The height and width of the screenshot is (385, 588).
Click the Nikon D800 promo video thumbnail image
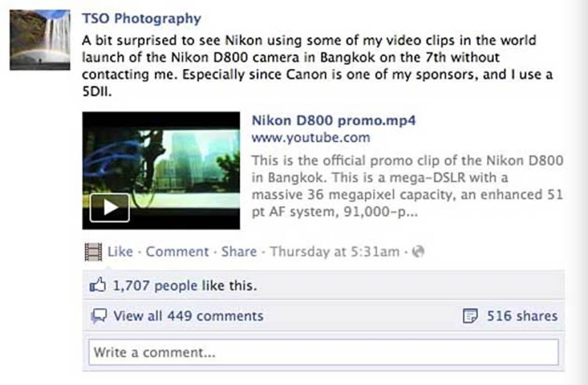click(161, 170)
